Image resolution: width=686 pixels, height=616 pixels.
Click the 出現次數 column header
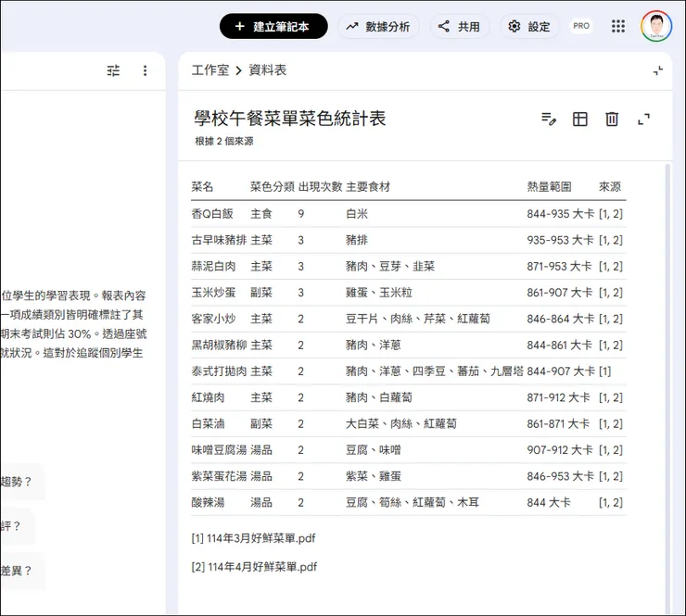(x=320, y=187)
